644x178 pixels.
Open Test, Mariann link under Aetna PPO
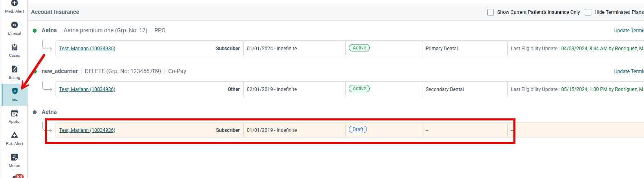(x=87, y=49)
